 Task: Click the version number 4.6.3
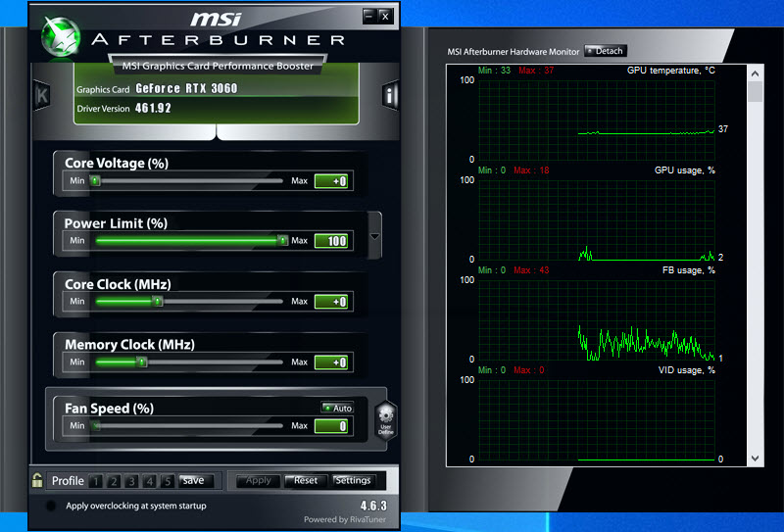click(373, 506)
